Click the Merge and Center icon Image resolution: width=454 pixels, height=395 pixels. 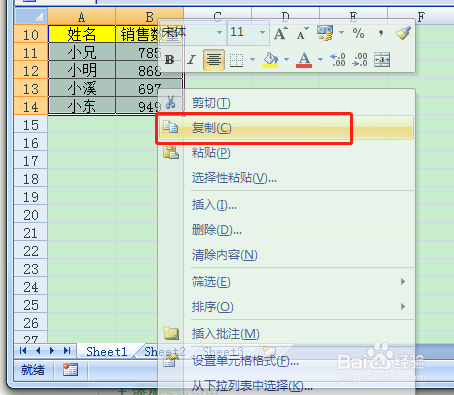point(382,60)
